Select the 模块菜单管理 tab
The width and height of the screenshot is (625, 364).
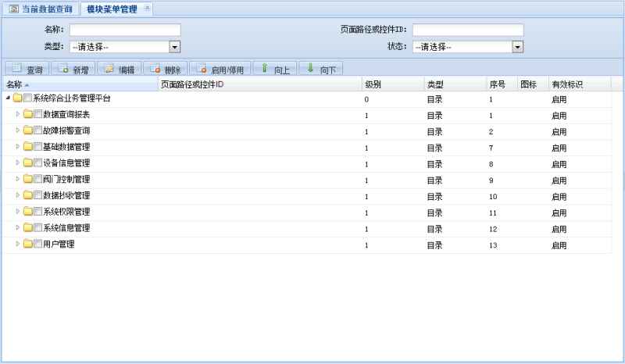coord(112,9)
